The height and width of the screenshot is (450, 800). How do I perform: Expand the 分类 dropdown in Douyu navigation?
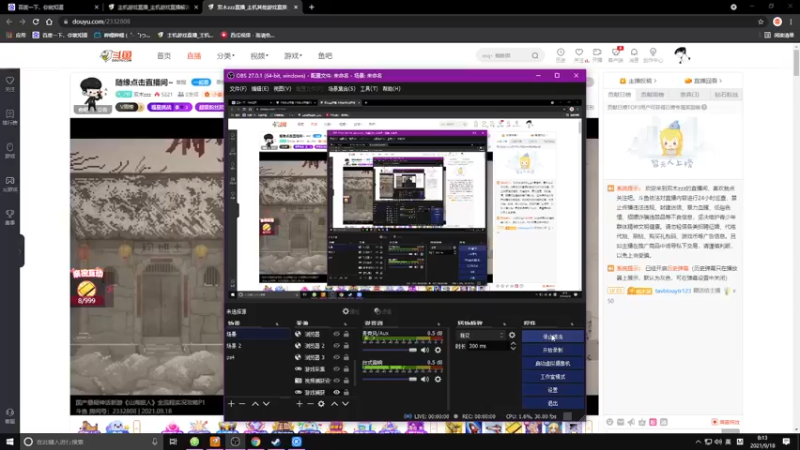point(226,56)
